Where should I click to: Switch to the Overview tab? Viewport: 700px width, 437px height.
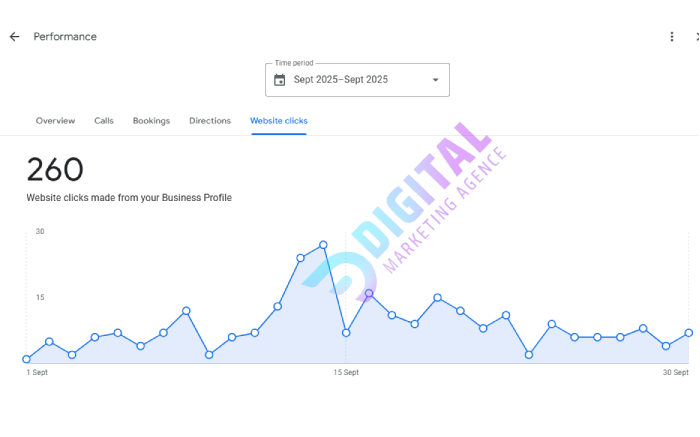point(55,121)
